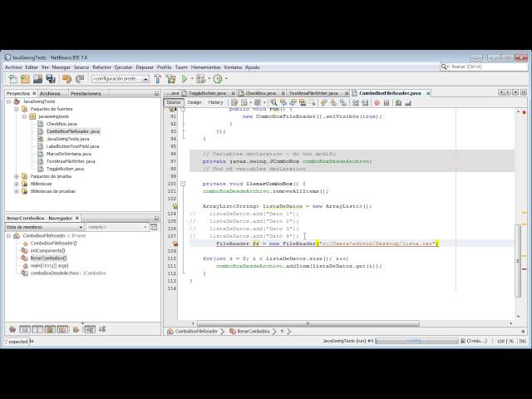Screen dimensions: 532x399
Task: Toggle Highlight Search in editor toolbar
Action: tap(303, 102)
